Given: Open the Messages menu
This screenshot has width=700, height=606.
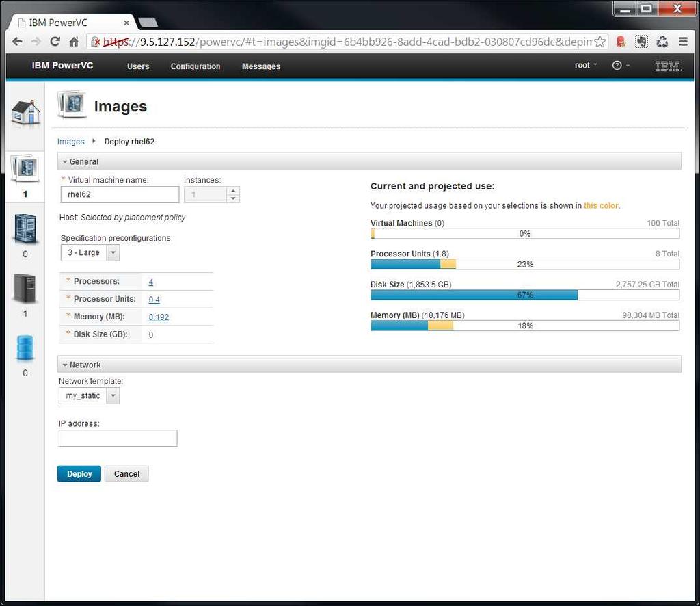Looking at the screenshot, I should [x=261, y=66].
